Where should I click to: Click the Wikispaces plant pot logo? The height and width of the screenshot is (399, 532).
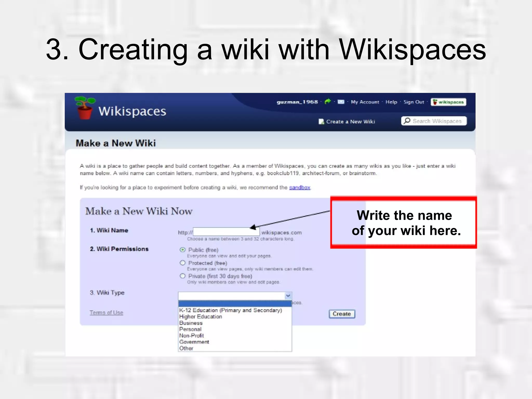(84, 108)
